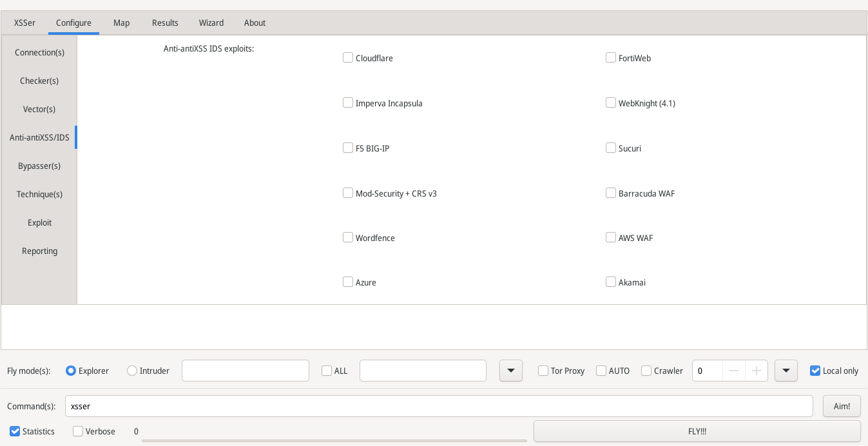The width and height of the screenshot is (868, 446).
Task: Open the Results tab
Action: point(165,23)
